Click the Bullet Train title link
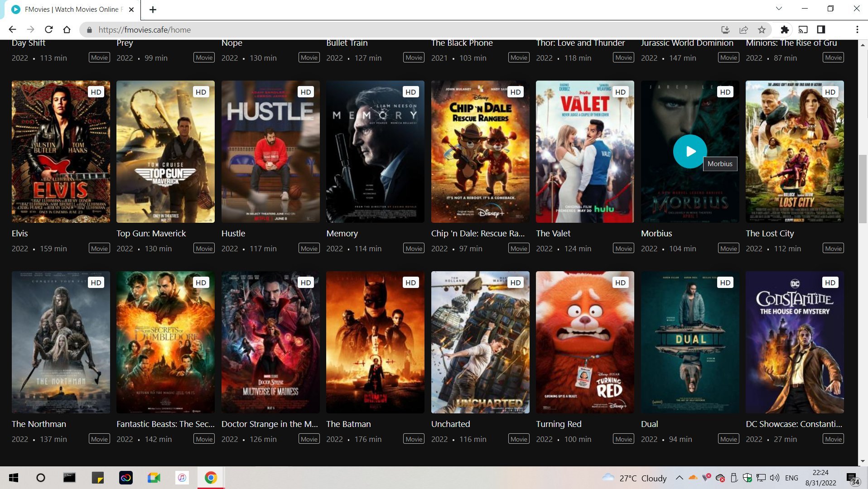 [x=347, y=43]
